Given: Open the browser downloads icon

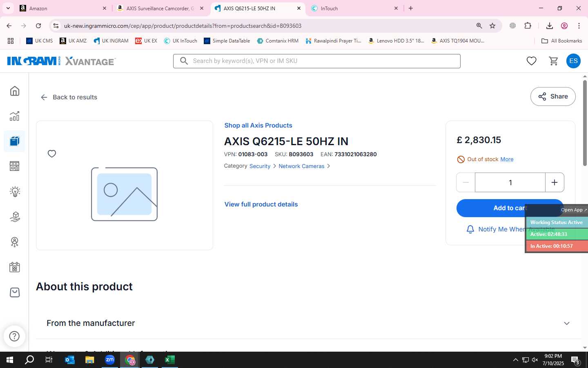Looking at the screenshot, I should click(549, 26).
